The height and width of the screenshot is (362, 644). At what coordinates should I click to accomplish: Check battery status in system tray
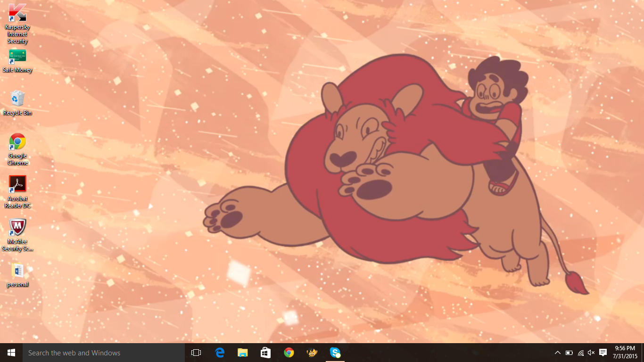click(569, 353)
